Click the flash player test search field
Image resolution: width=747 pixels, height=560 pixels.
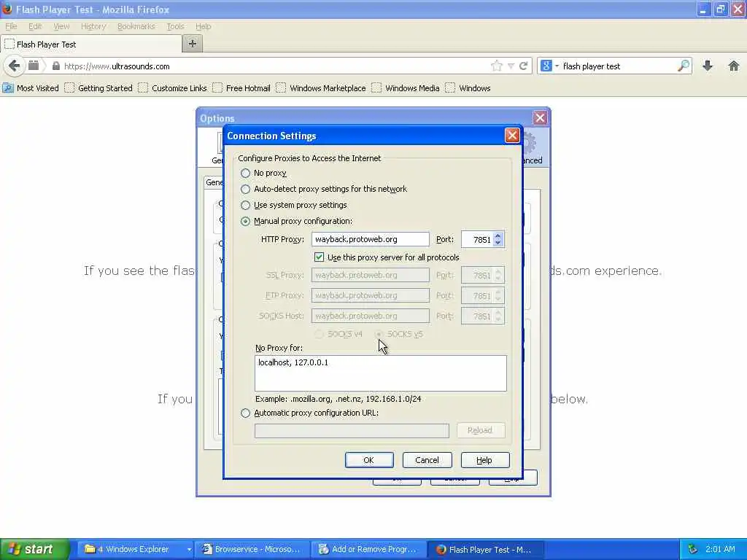pyautogui.click(x=618, y=66)
